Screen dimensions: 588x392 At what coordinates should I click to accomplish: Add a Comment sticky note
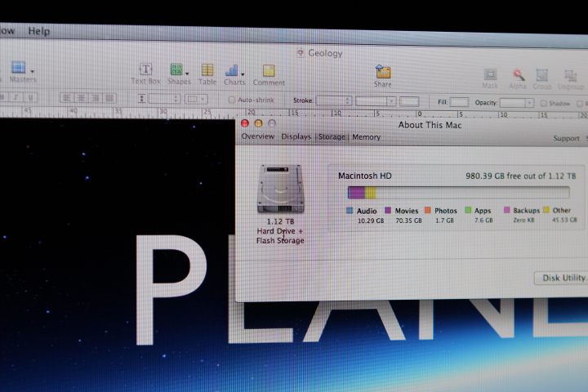coord(269,71)
